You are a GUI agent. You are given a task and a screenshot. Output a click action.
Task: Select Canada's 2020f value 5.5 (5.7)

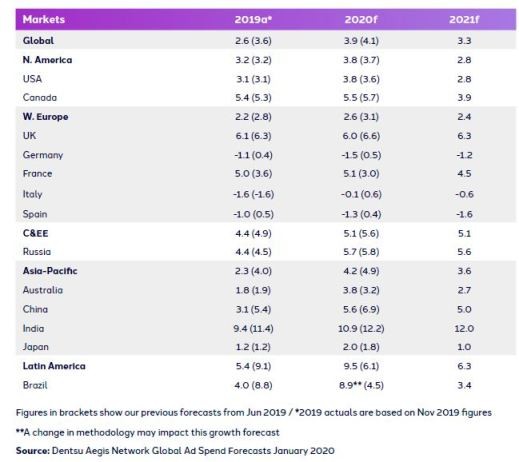point(361,98)
